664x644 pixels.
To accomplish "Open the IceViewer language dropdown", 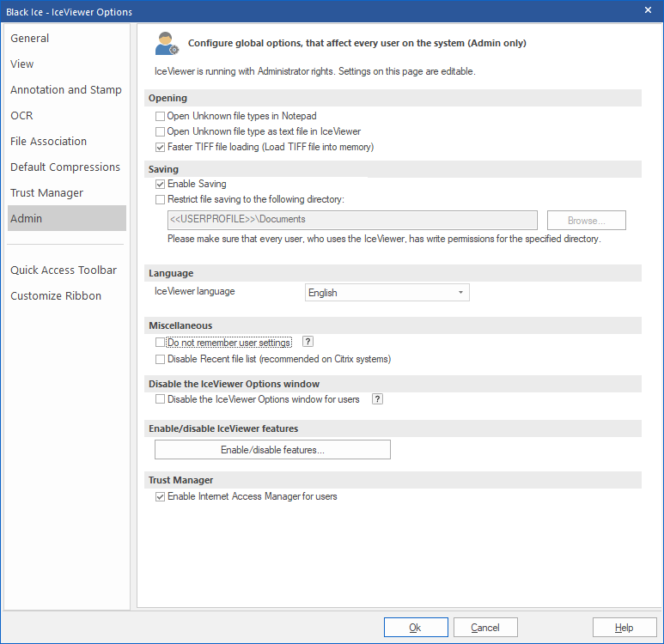I will (387, 293).
